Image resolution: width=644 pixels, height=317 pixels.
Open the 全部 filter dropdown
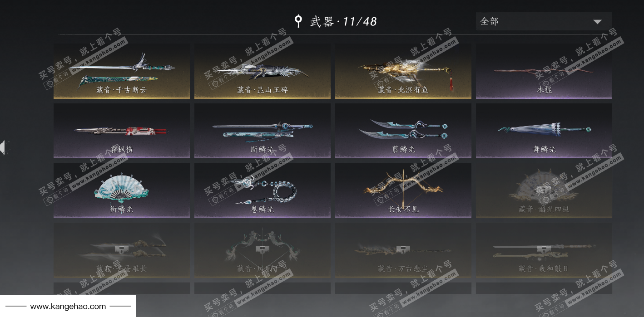[544, 21]
